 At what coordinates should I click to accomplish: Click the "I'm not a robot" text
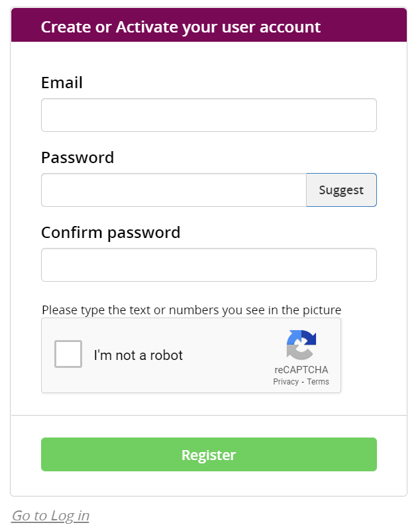click(138, 355)
